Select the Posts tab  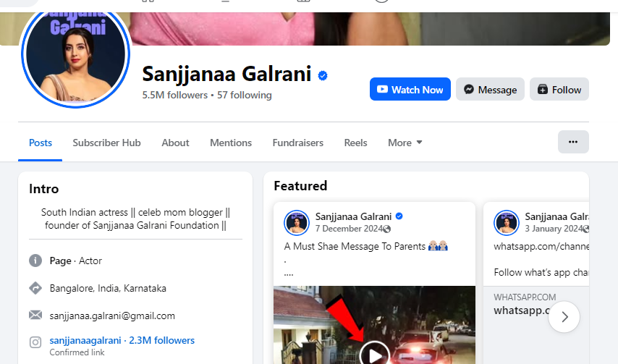(x=41, y=143)
